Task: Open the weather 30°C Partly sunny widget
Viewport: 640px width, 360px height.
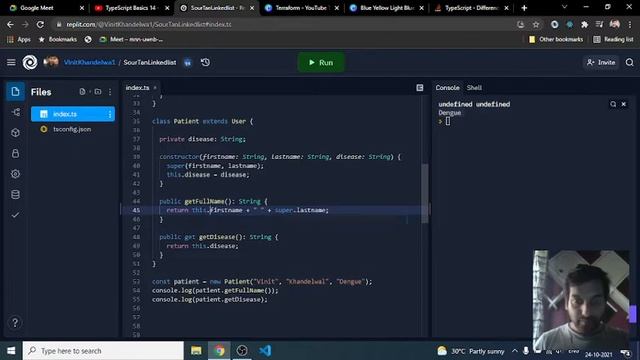Action: [x=471, y=351]
